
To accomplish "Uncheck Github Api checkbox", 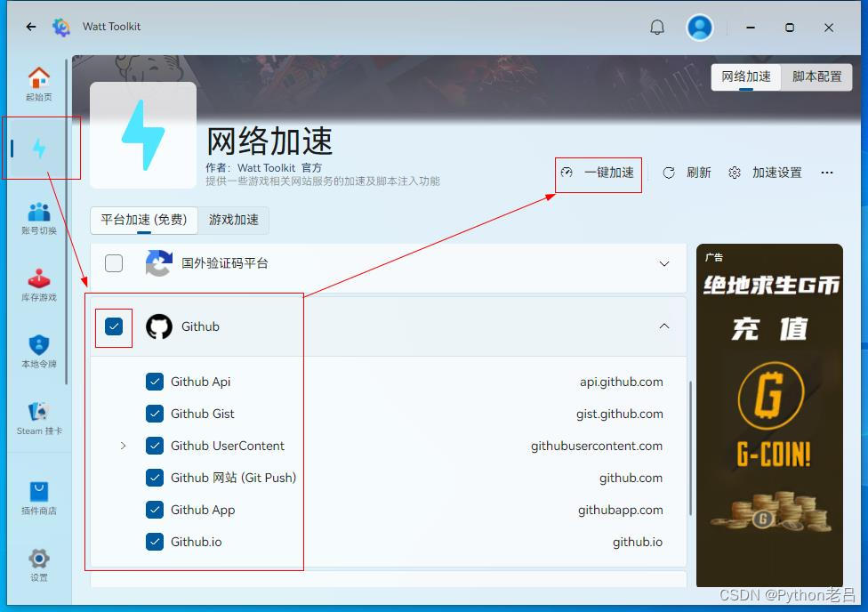I will [x=155, y=382].
